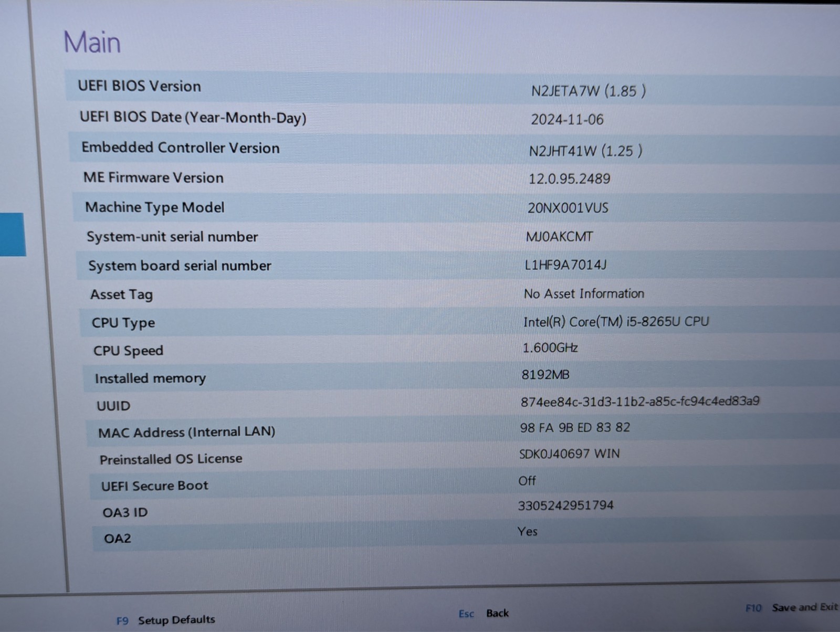
Task: Select the OA2 value Yes
Action: (527, 531)
